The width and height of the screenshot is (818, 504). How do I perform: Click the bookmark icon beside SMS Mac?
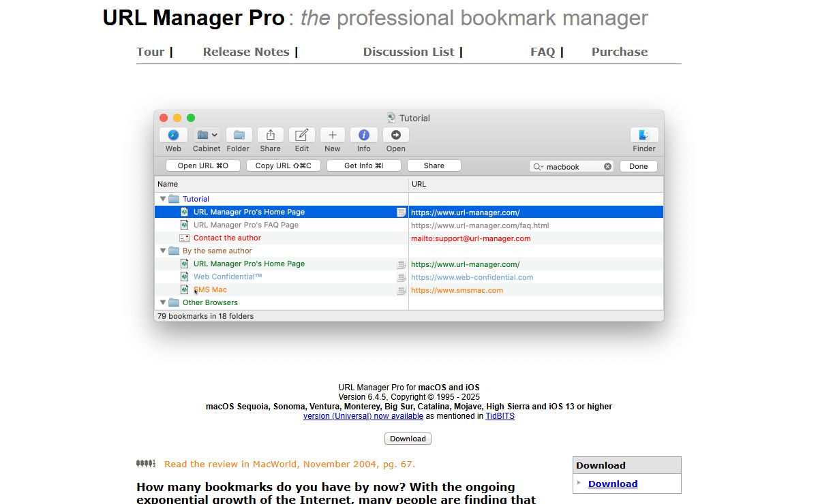(x=184, y=289)
